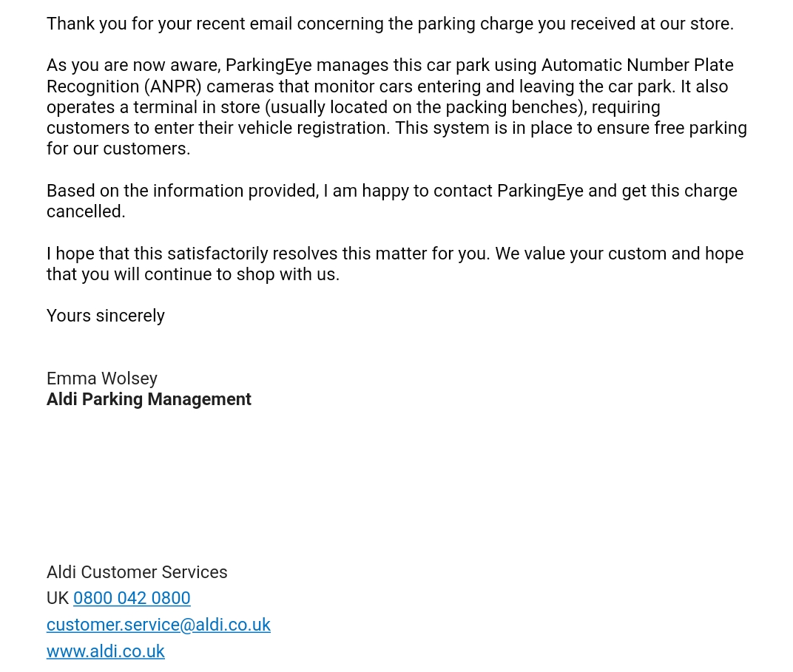Click the sender name Emma Wolsey
Image resolution: width=793 pixels, height=672 pixels.
(102, 379)
